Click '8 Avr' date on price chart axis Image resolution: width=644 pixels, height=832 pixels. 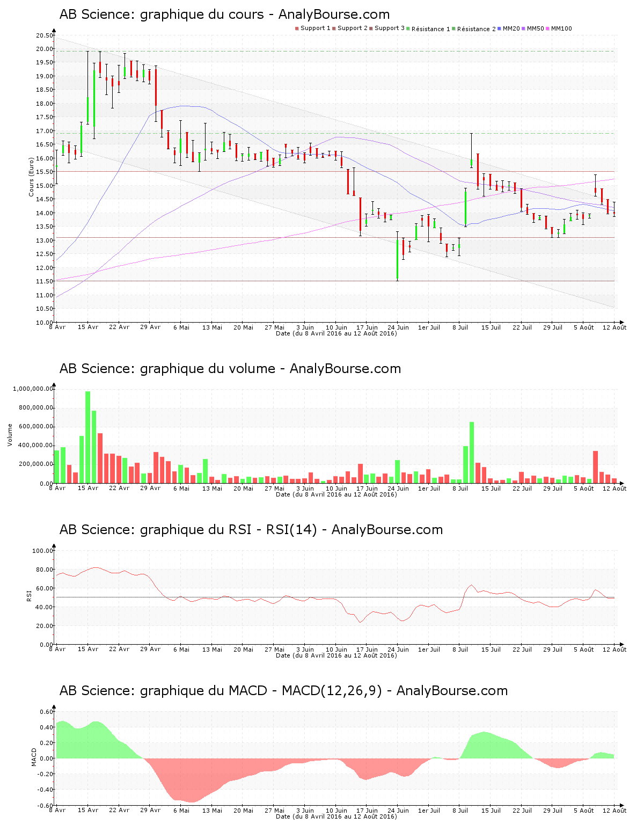pos(57,327)
